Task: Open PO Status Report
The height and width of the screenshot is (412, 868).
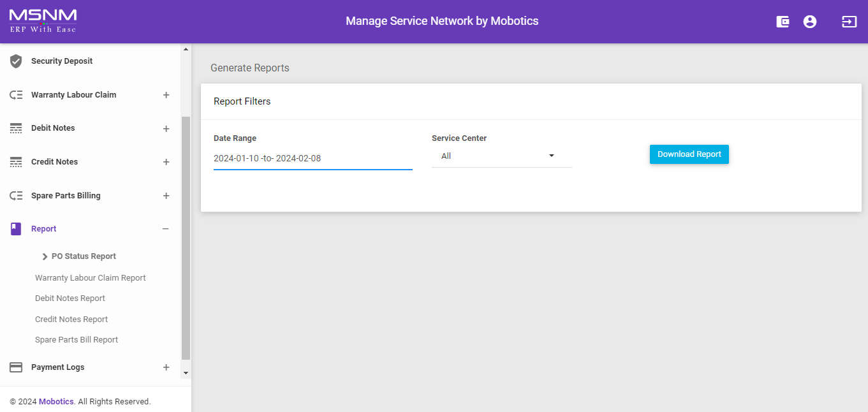Action: [x=84, y=256]
